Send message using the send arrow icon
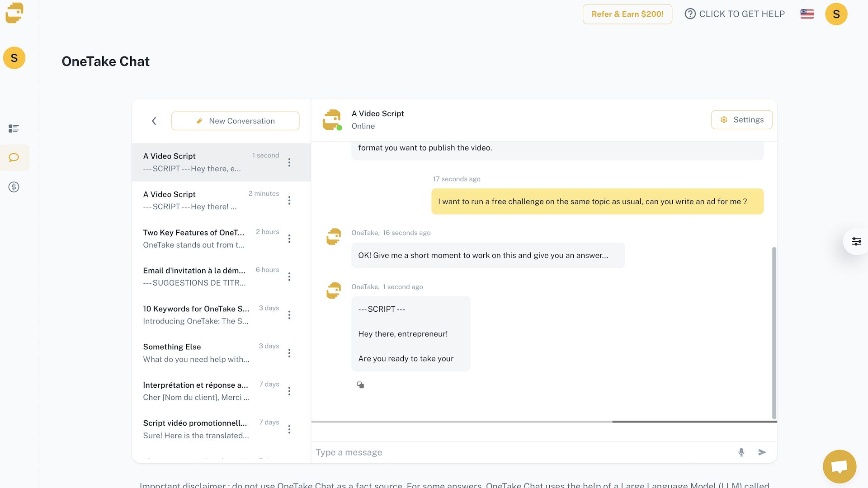Screen dimensions: 868x488 click(x=762, y=452)
